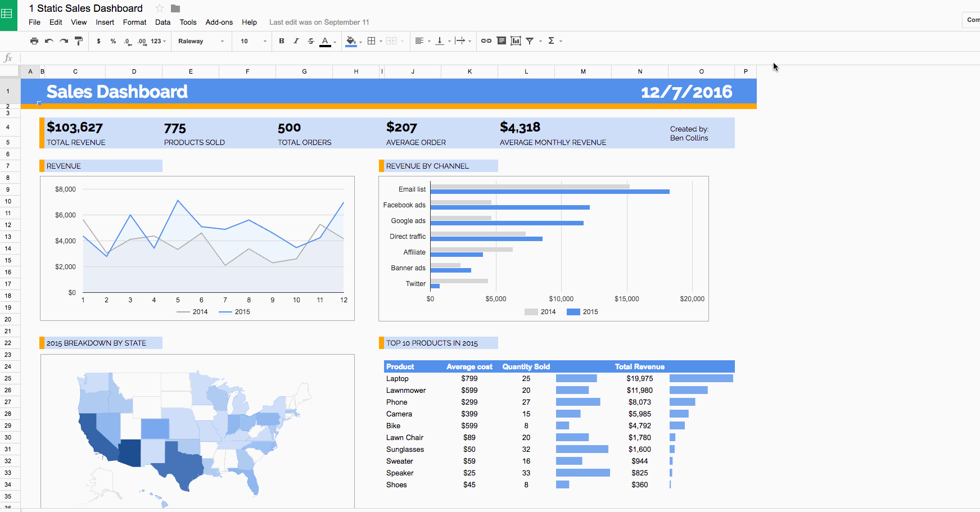Toggle italic formatting
This screenshot has width=980, height=512.
tap(296, 41)
